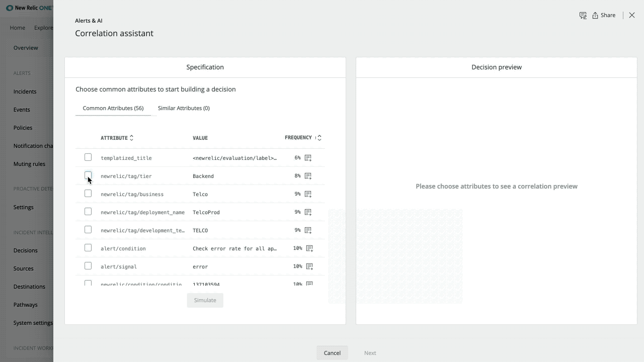Open details icon for templatized_title row

pyautogui.click(x=308, y=158)
